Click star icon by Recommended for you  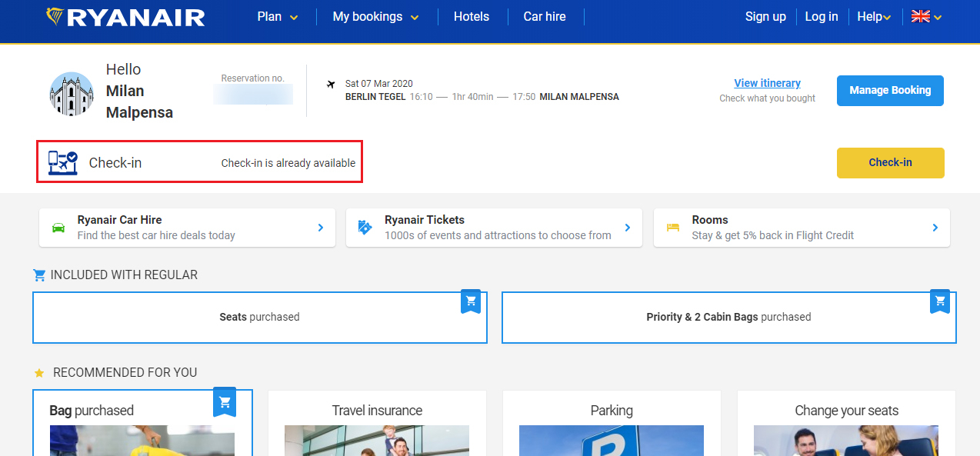tap(39, 373)
